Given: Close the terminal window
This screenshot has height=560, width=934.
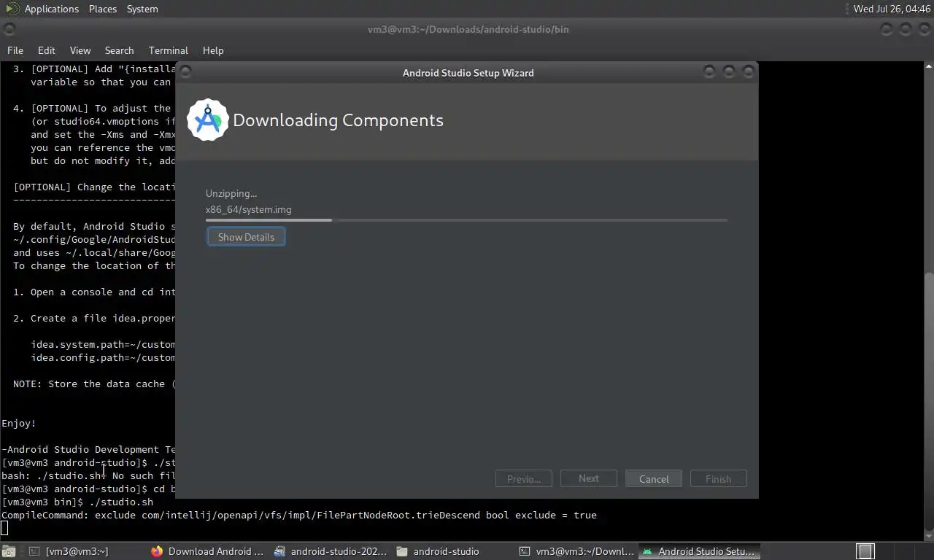Looking at the screenshot, I should point(925,29).
